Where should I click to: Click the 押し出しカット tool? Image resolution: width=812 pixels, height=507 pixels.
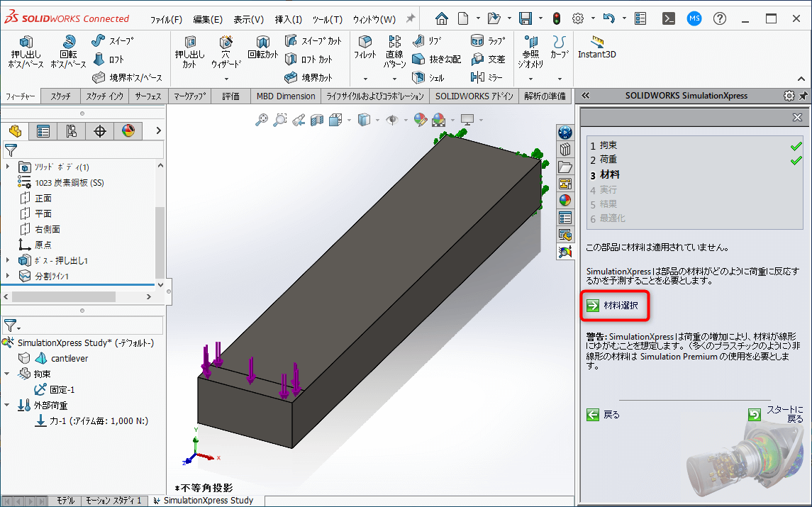click(x=190, y=50)
